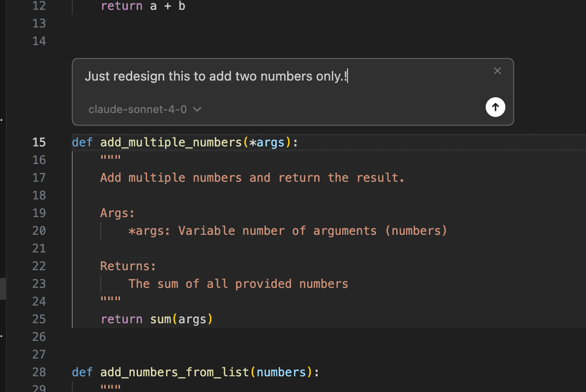The width and height of the screenshot is (586, 392).
Task: Close the inline prompt box
Action: (x=498, y=71)
